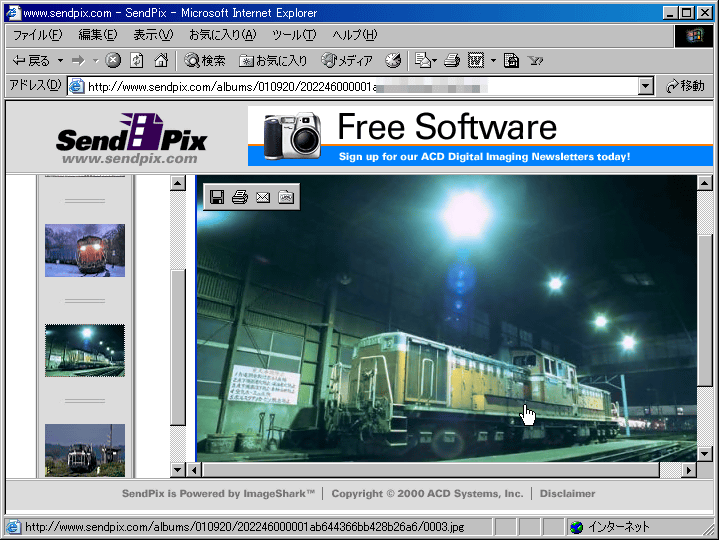Click the IE title bar icon
Image resolution: width=719 pixels, height=540 pixels.
[x=13, y=12]
